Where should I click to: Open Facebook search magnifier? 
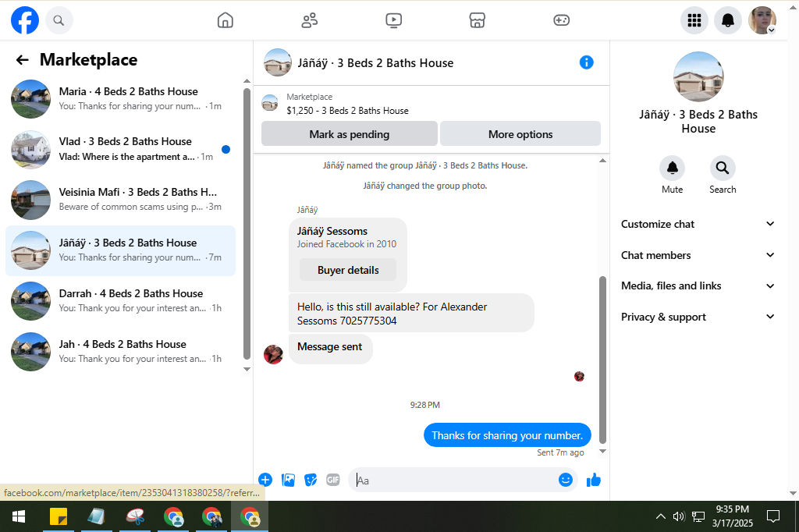coord(59,20)
